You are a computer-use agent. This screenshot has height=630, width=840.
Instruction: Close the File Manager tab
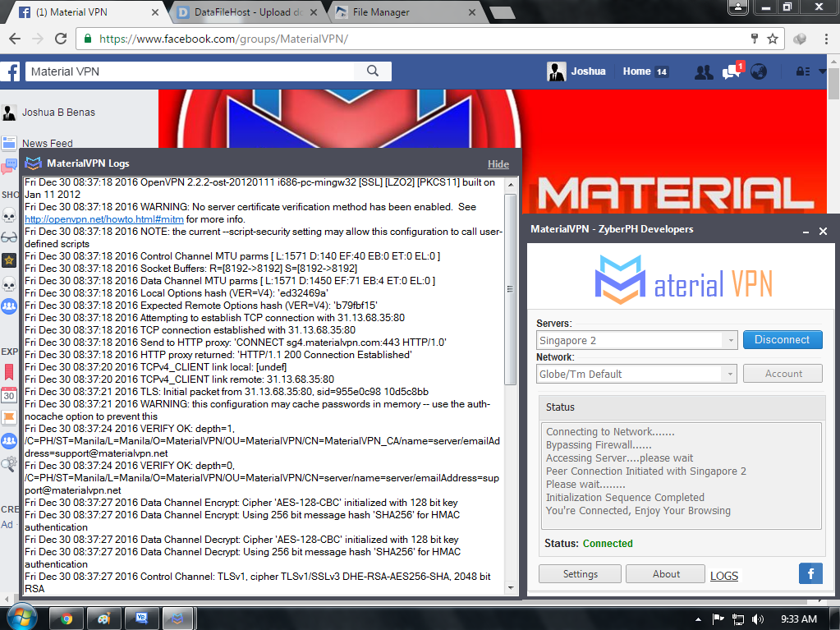[x=472, y=11]
